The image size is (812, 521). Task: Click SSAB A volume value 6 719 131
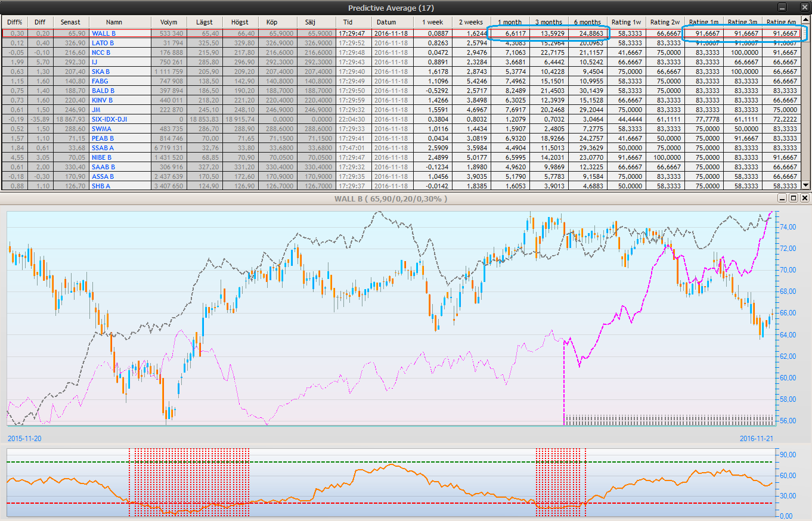click(x=169, y=148)
